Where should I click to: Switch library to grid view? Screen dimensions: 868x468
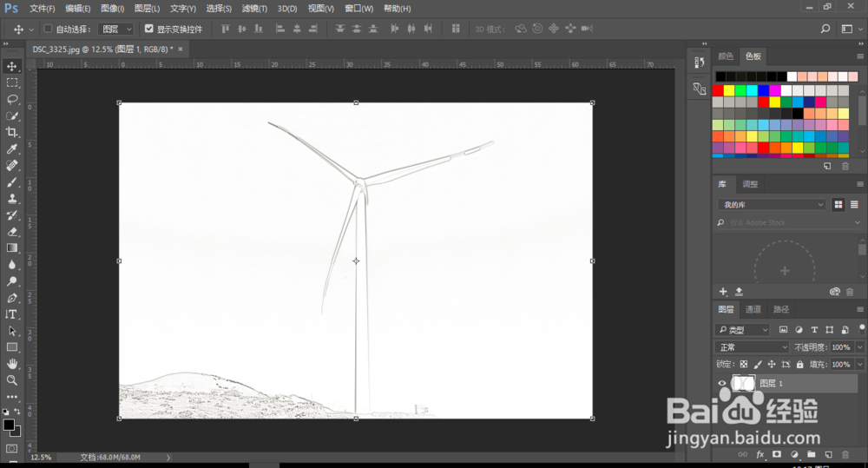coord(838,205)
